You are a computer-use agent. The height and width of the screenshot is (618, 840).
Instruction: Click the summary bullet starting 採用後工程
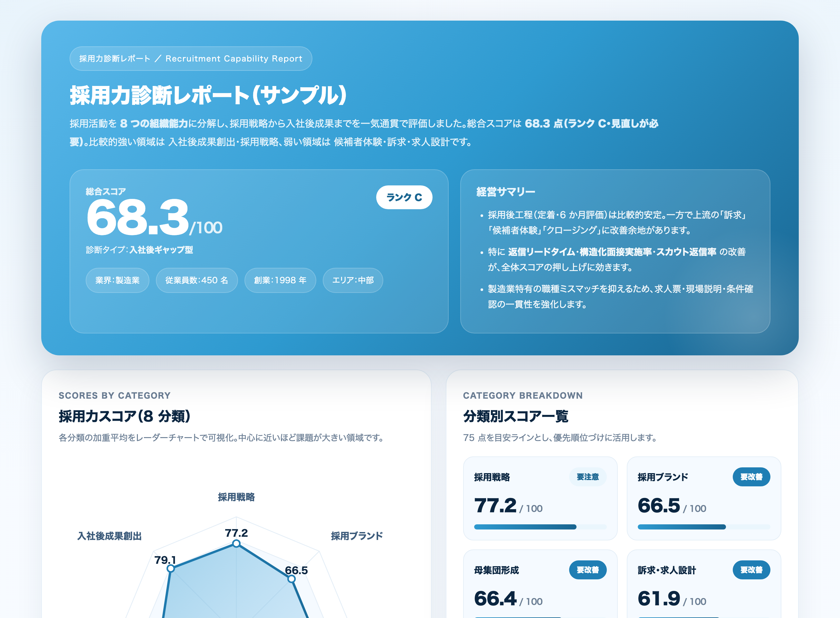click(x=617, y=222)
